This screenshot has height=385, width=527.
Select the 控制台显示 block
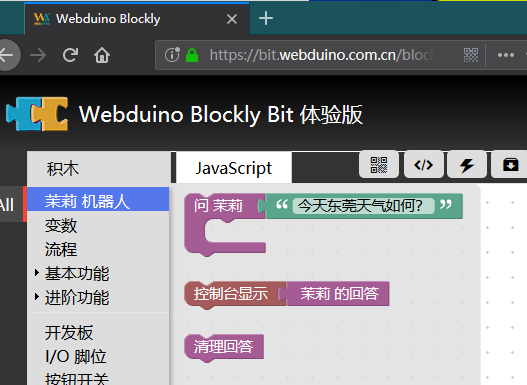(231, 294)
